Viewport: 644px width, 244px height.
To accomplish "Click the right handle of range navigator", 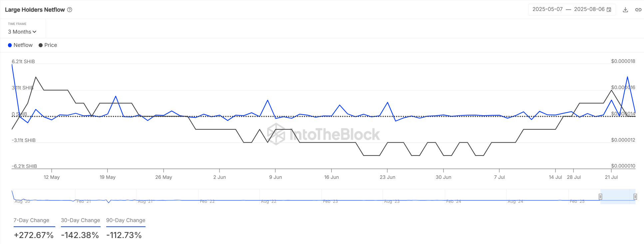I will point(635,196).
